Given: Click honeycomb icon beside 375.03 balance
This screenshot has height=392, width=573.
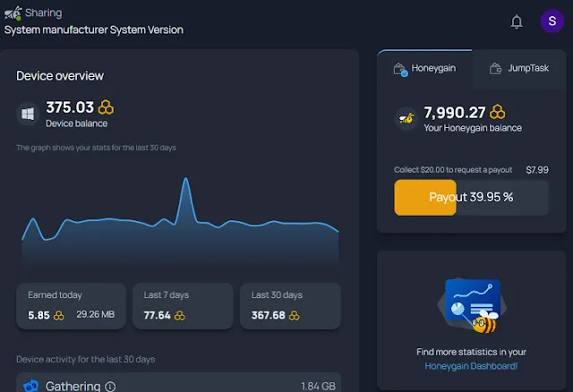Looking at the screenshot, I should [x=106, y=107].
